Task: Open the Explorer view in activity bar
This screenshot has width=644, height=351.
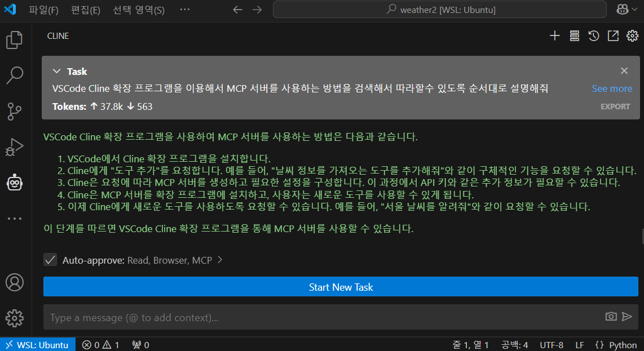Action: point(14,40)
